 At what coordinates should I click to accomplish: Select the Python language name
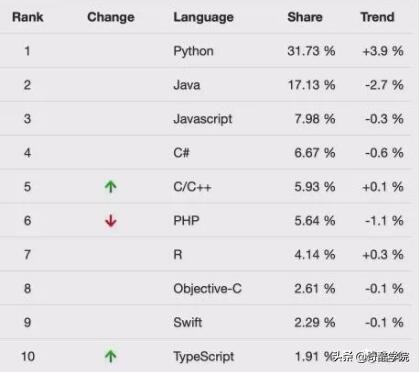[193, 51]
